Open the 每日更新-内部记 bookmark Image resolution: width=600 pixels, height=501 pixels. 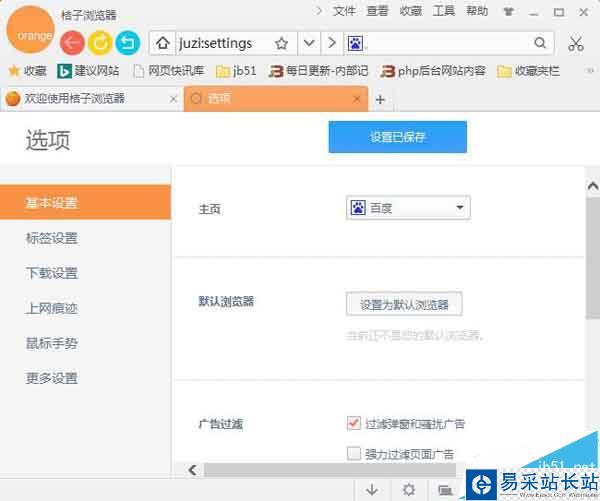coord(318,71)
